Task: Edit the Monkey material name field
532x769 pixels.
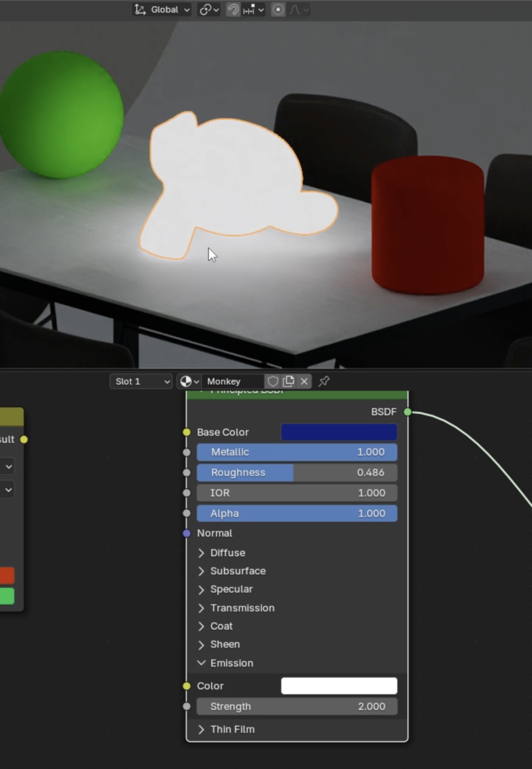Action: click(233, 381)
